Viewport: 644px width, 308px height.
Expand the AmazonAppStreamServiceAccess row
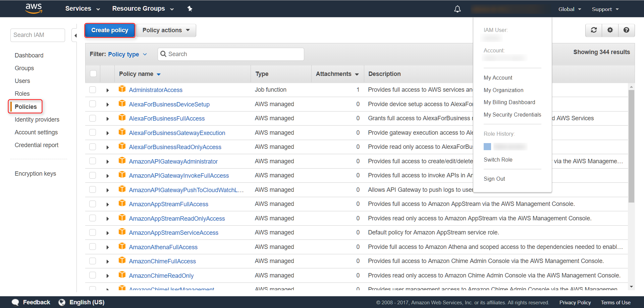[108, 233]
